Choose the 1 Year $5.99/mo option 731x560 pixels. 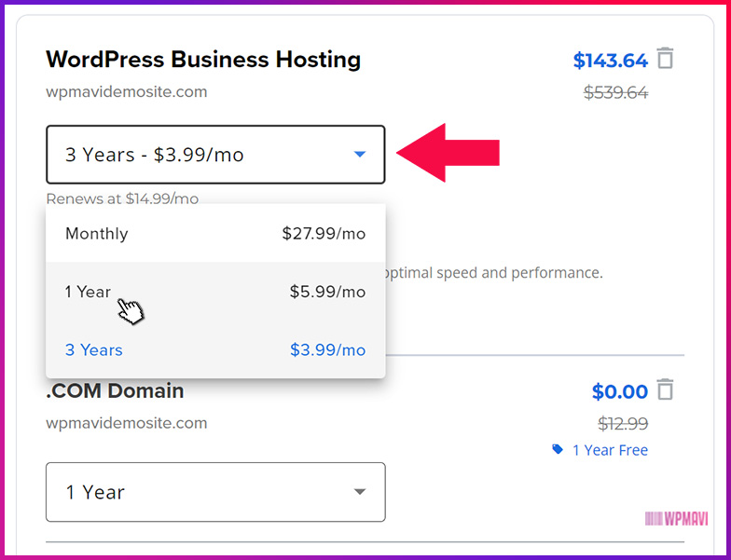tap(215, 292)
